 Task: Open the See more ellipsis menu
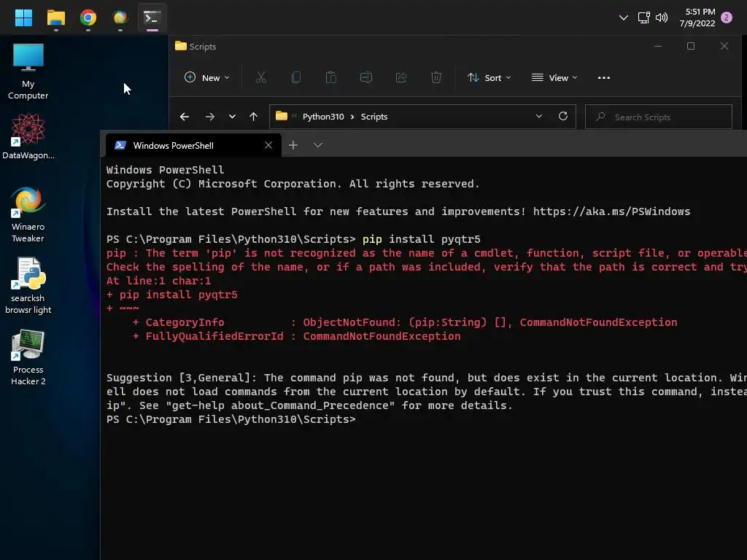pyautogui.click(x=603, y=77)
